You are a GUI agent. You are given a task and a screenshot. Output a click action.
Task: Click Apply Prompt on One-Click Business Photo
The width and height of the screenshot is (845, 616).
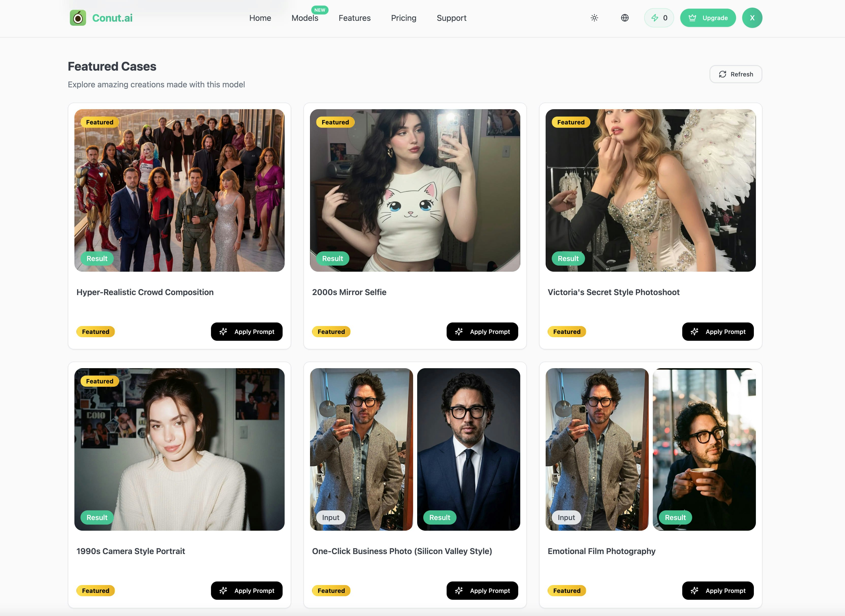[482, 590]
